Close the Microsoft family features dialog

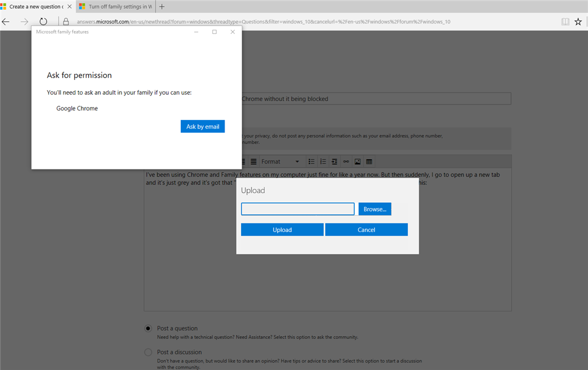point(233,32)
